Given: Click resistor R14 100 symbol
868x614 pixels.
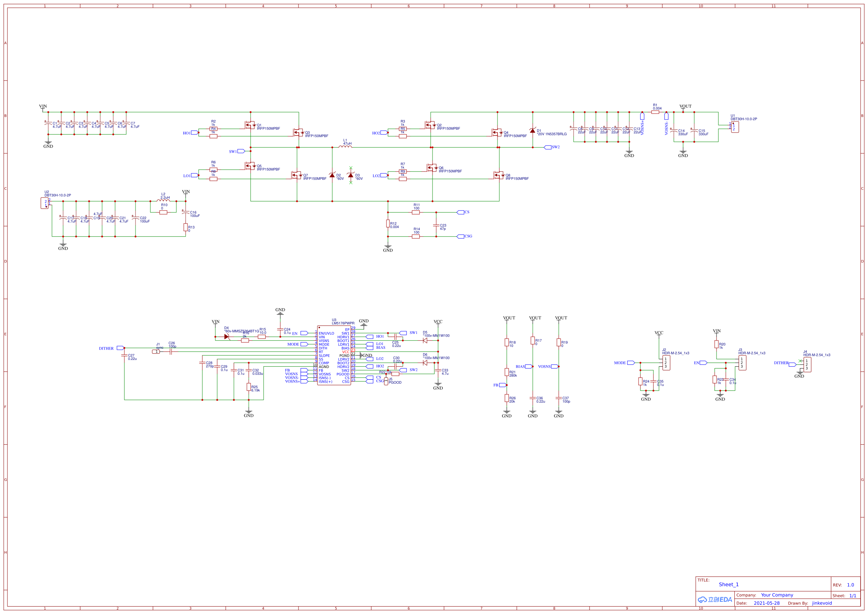Looking at the screenshot, I should click(416, 237).
